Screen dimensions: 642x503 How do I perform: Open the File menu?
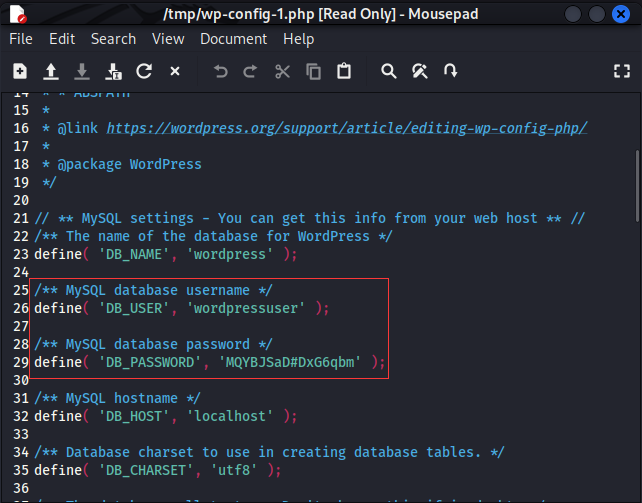tap(21, 39)
